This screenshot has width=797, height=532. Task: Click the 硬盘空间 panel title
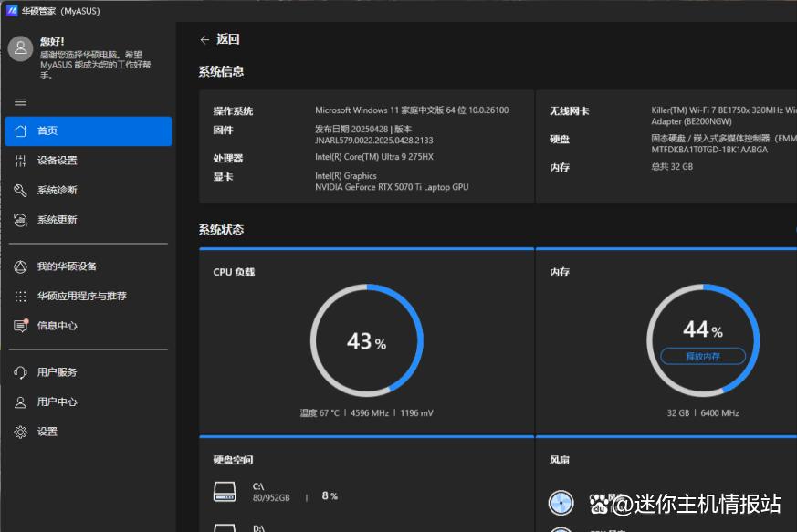pyautogui.click(x=234, y=460)
